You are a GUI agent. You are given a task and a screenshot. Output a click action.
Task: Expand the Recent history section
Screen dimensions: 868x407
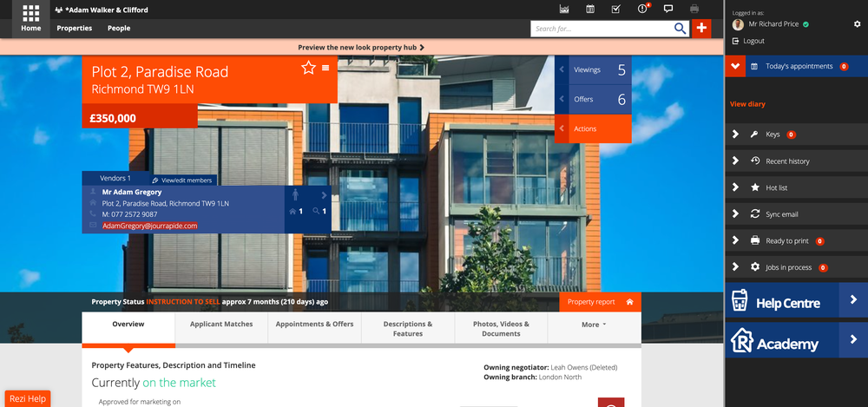tap(797, 161)
